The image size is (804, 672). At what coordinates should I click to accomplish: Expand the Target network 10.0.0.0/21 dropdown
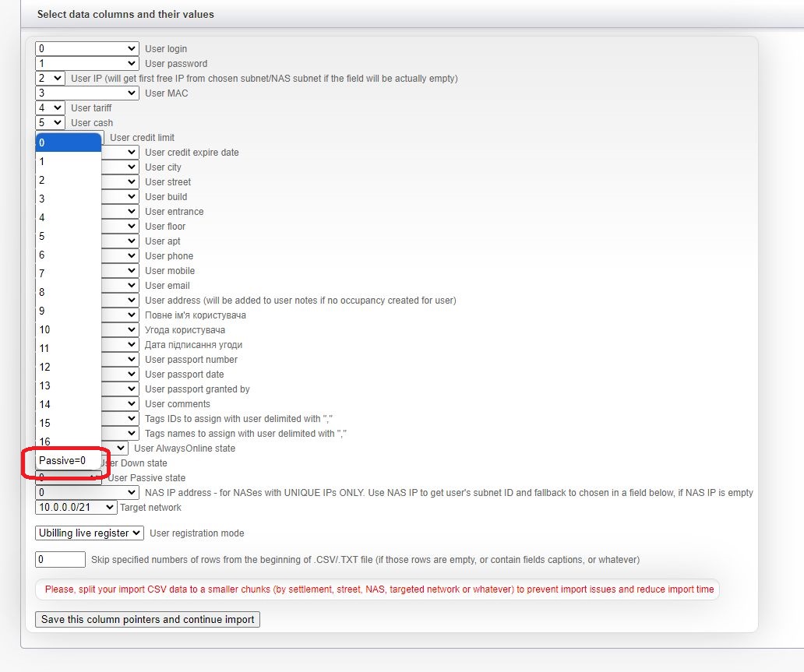click(x=76, y=508)
